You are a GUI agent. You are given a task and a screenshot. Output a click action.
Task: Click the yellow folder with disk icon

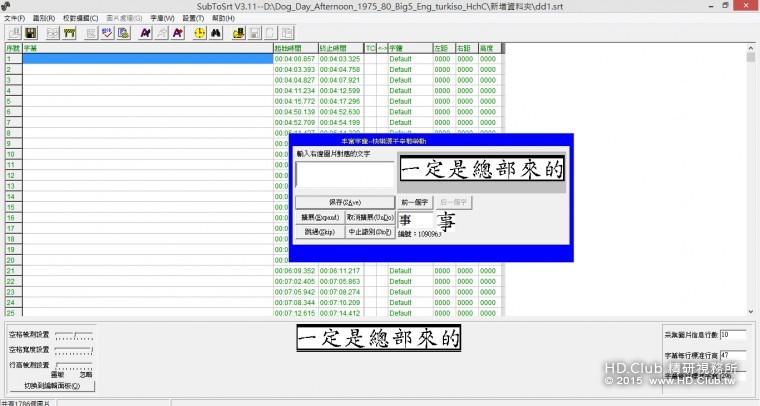point(238,33)
